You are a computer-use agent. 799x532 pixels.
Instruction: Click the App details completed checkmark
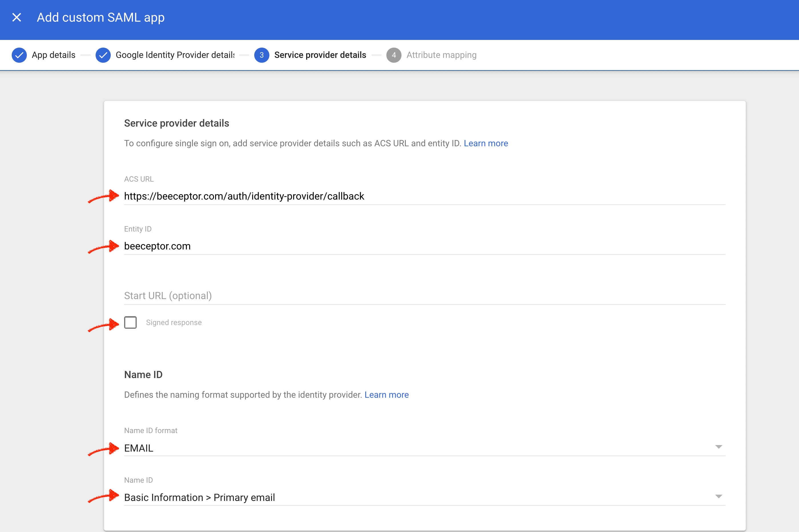tap(19, 55)
